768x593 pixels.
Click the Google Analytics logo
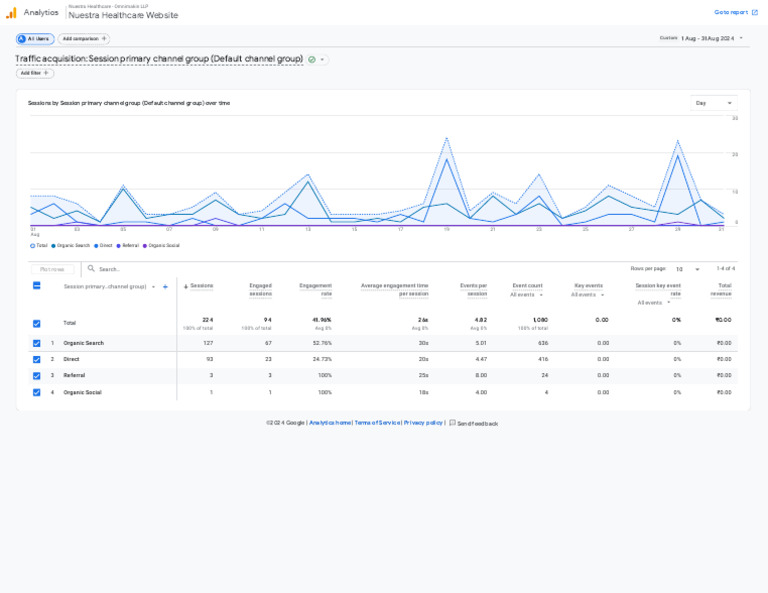pyautogui.click(x=11, y=12)
